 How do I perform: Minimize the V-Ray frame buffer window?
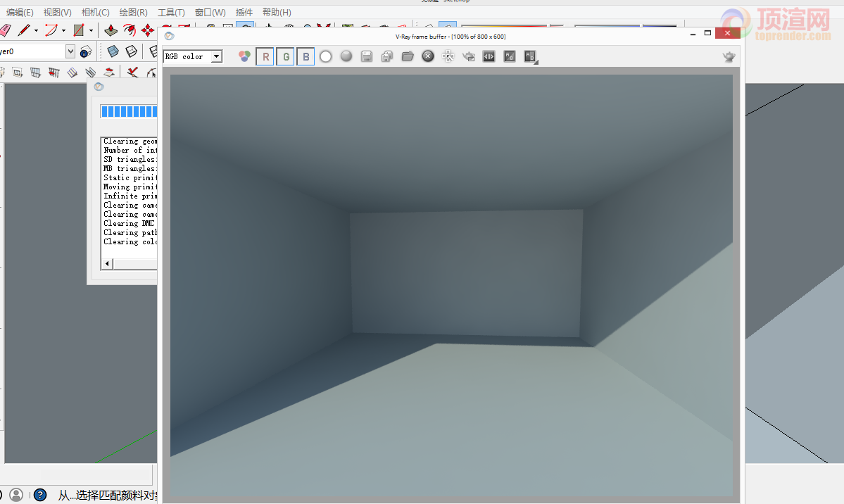(693, 33)
